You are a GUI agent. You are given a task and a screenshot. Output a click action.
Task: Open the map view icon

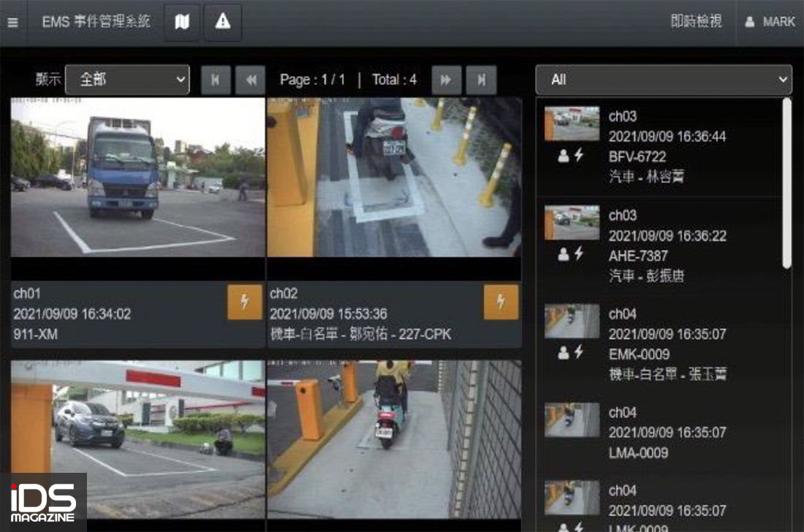point(182,22)
